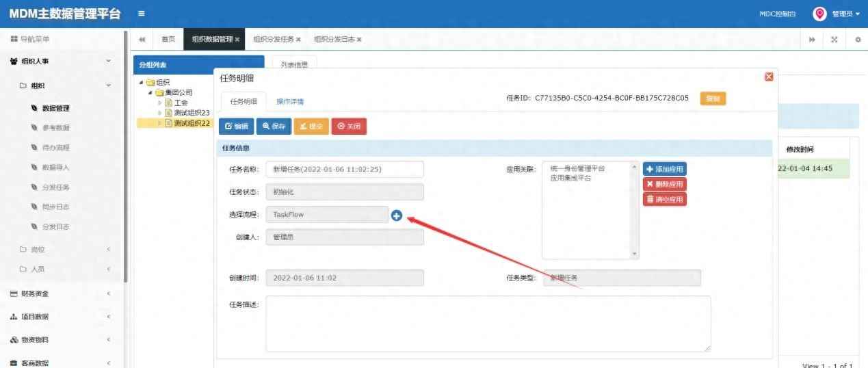The height and width of the screenshot is (368, 868).
Task: Click the blue plus icon beside 选择流程
Action: click(x=397, y=215)
